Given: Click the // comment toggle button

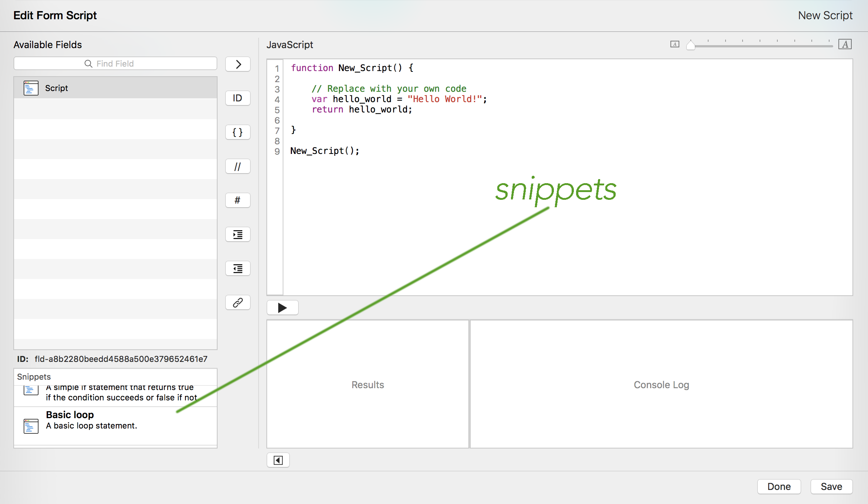Looking at the screenshot, I should pos(238,166).
